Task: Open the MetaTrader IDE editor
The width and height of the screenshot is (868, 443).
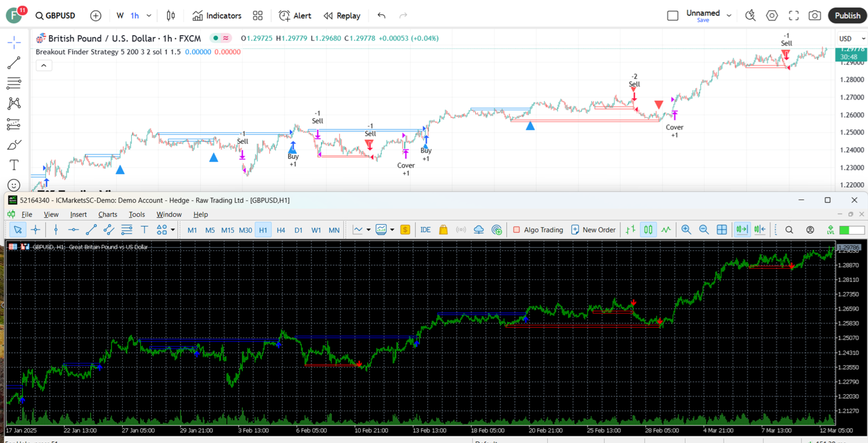Action: tap(425, 229)
